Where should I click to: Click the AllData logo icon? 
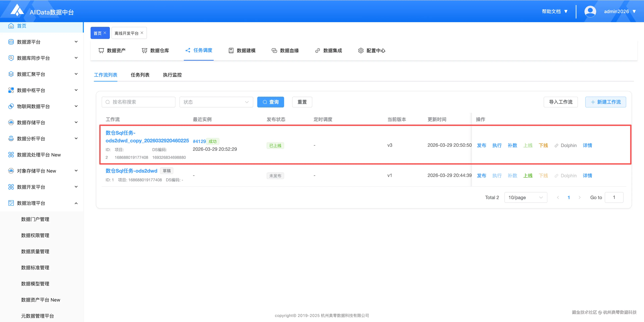point(17,11)
